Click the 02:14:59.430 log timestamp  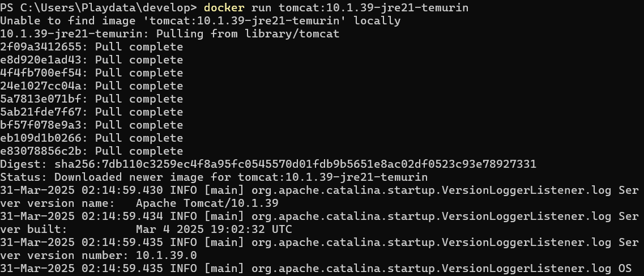pos(122,190)
